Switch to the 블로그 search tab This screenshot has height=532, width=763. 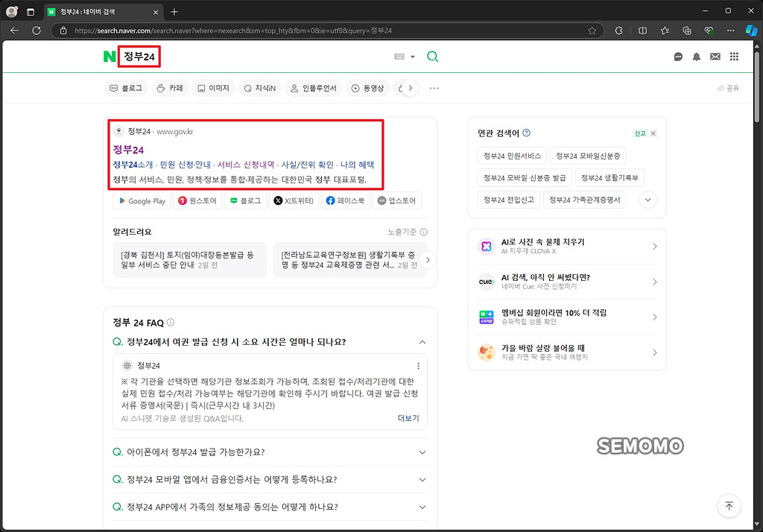pos(126,88)
